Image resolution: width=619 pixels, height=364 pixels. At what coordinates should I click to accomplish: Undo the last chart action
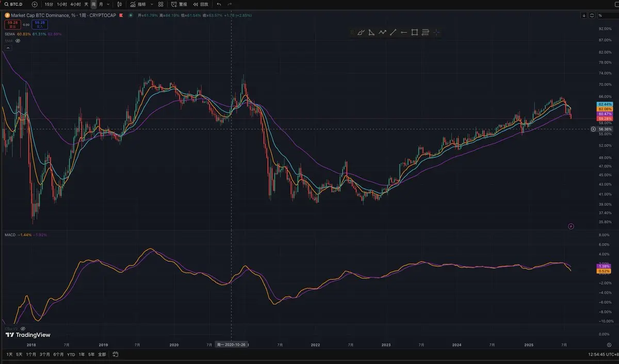click(219, 4)
